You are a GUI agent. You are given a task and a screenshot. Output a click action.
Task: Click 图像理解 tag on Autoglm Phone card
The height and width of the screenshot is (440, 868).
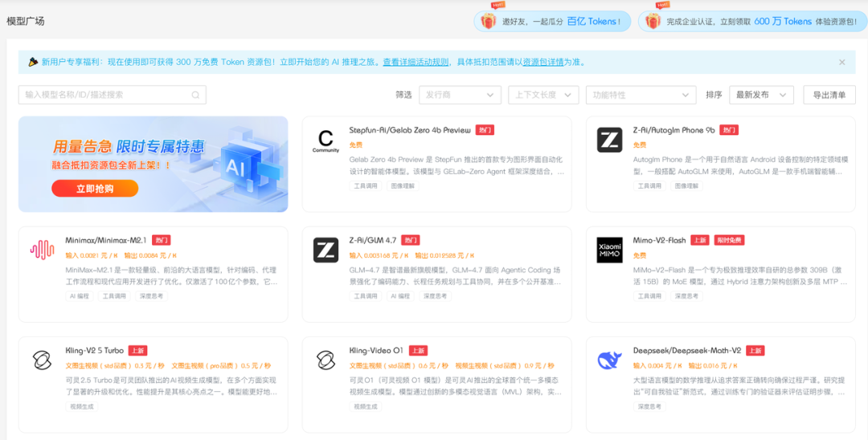pos(686,185)
